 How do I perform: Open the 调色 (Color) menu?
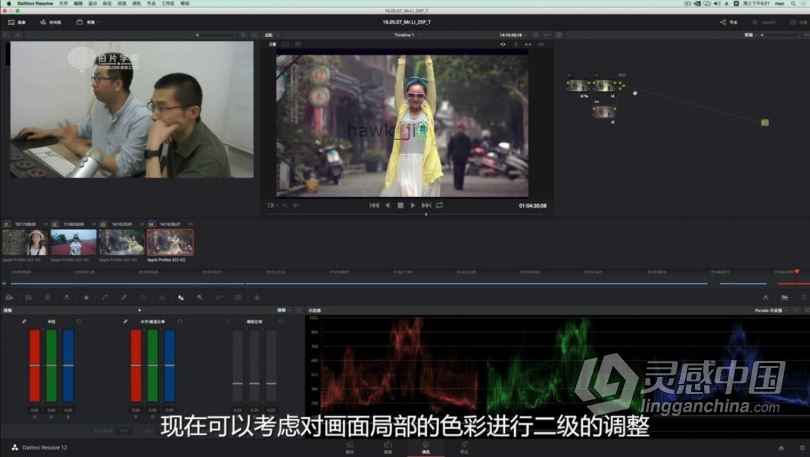pyautogui.click(x=137, y=4)
